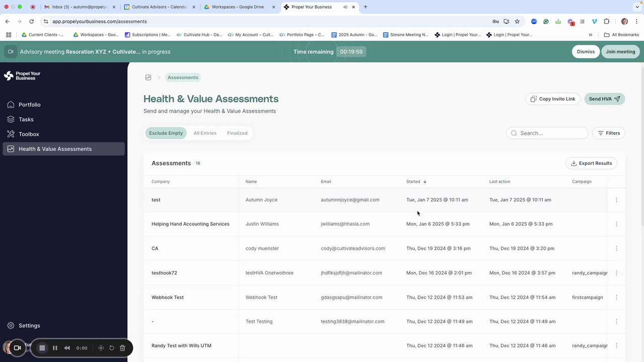This screenshot has width=644, height=362.
Task: Click the breadcrumb home chart icon
Action: coord(148,77)
